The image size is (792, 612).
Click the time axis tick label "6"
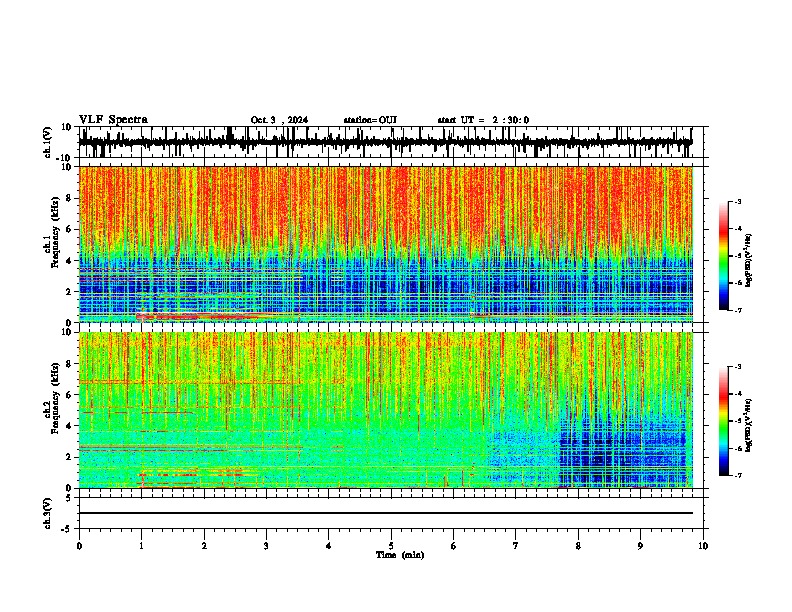tap(453, 546)
